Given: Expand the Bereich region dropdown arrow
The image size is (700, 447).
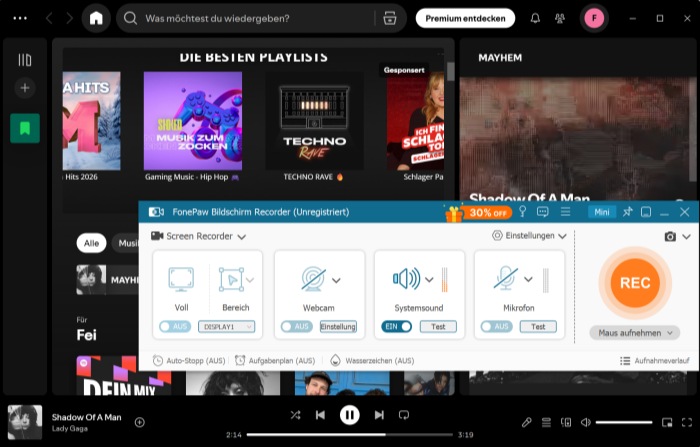Looking at the screenshot, I should coord(250,280).
